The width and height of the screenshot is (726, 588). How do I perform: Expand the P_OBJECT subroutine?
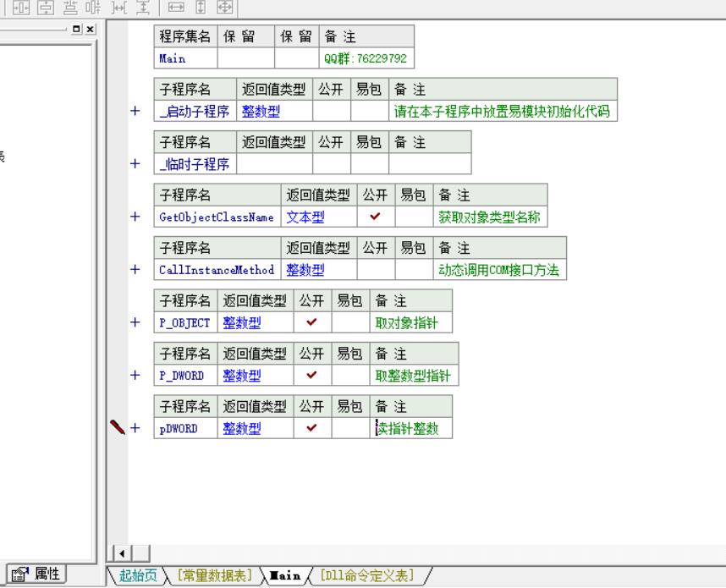[x=135, y=321]
